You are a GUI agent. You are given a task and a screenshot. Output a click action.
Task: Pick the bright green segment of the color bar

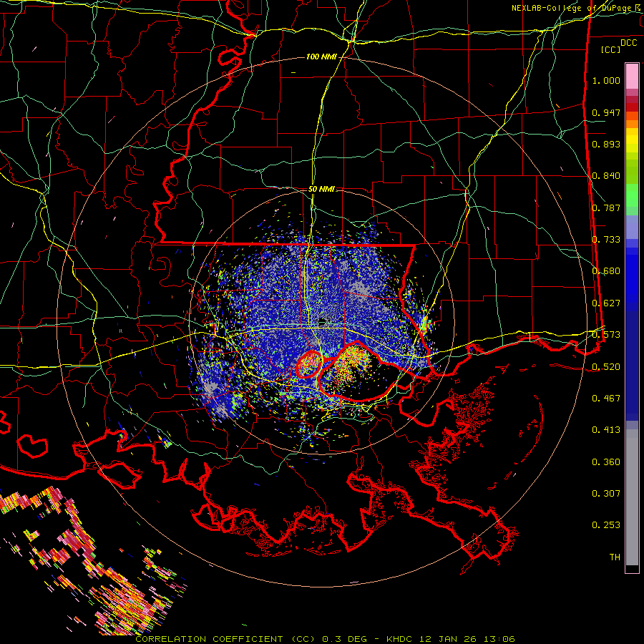pos(632,195)
